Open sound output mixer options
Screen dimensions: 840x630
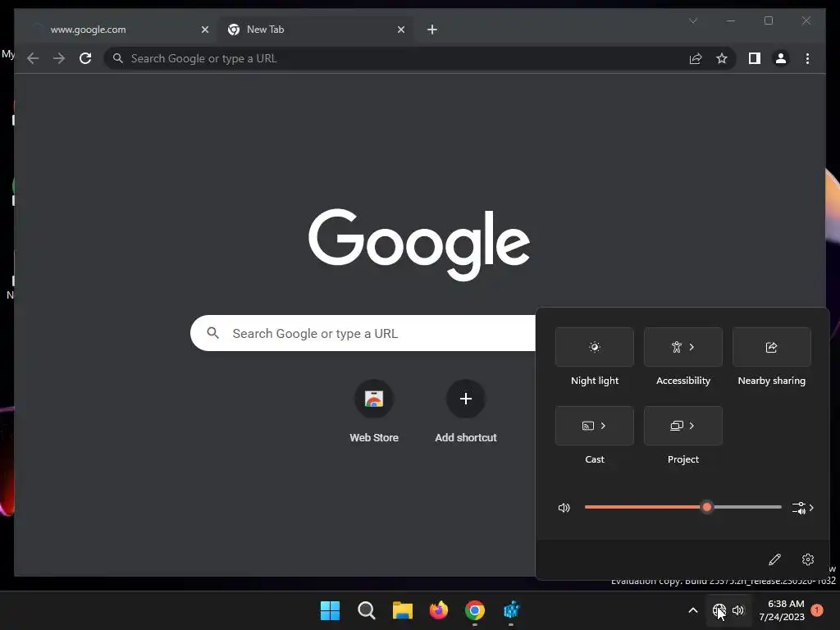[802, 507]
